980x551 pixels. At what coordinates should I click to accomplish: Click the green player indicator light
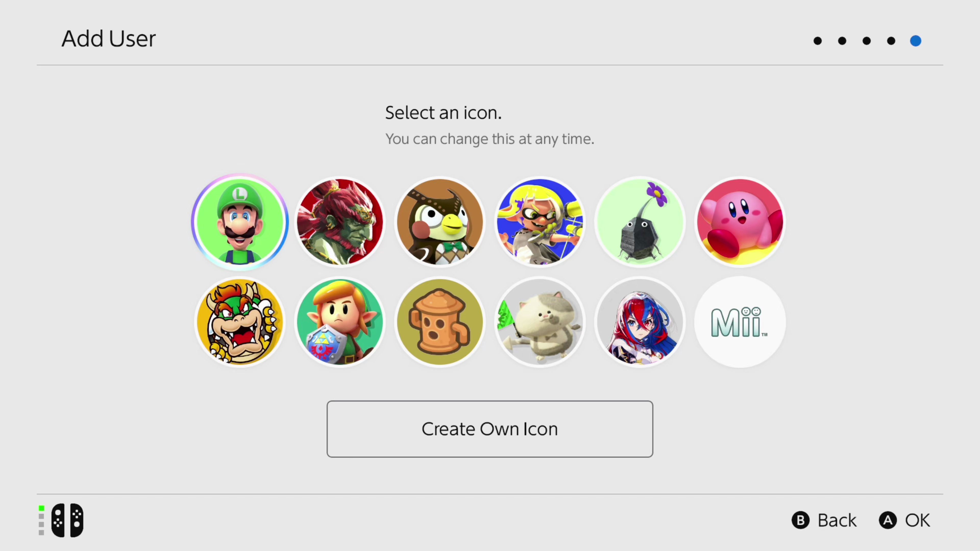(41, 508)
